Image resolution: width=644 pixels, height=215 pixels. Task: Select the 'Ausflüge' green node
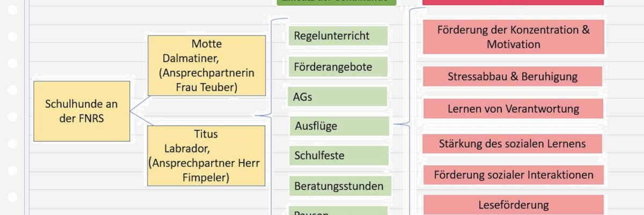click(x=339, y=126)
